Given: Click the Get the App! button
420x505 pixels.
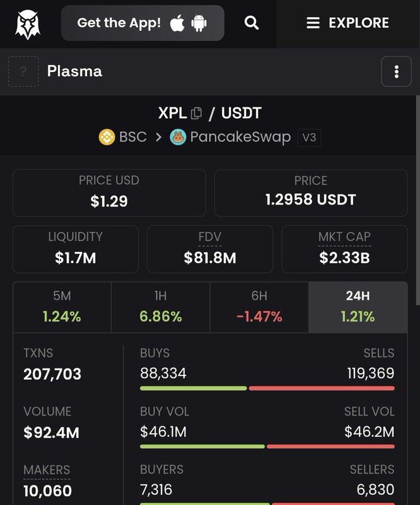Looking at the screenshot, I should (x=143, y=23).
